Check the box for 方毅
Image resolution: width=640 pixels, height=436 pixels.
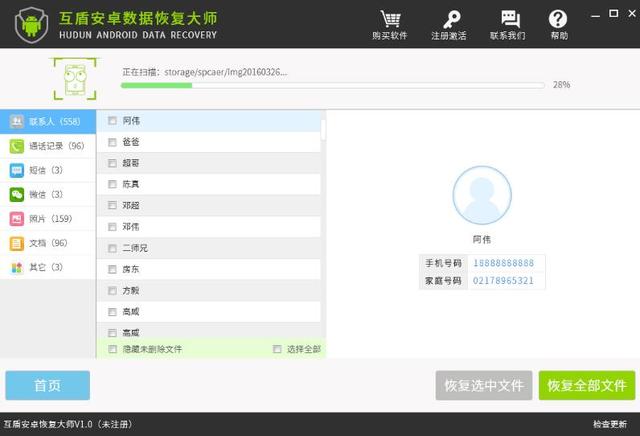pyautogui.click(x=112, y=290)
